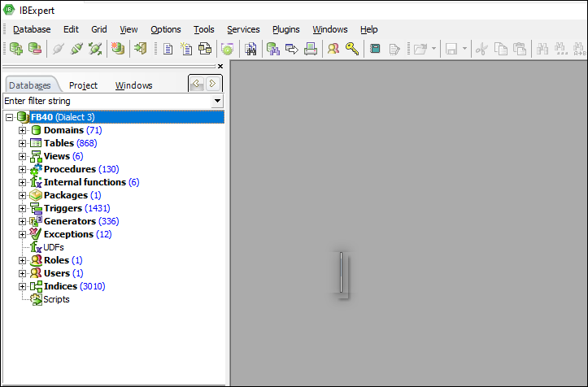Switch to the Windows tab in explorer
Viewport: 588px width, 387px height.
(134, 85)
